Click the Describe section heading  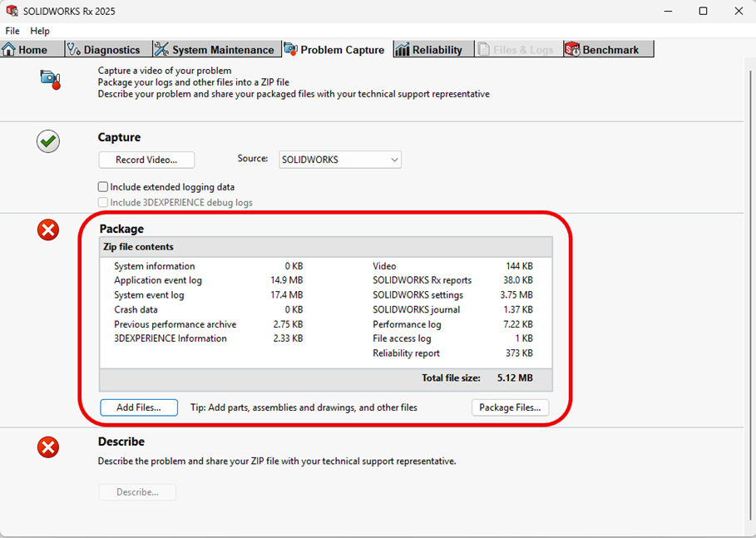coord(121,442)
